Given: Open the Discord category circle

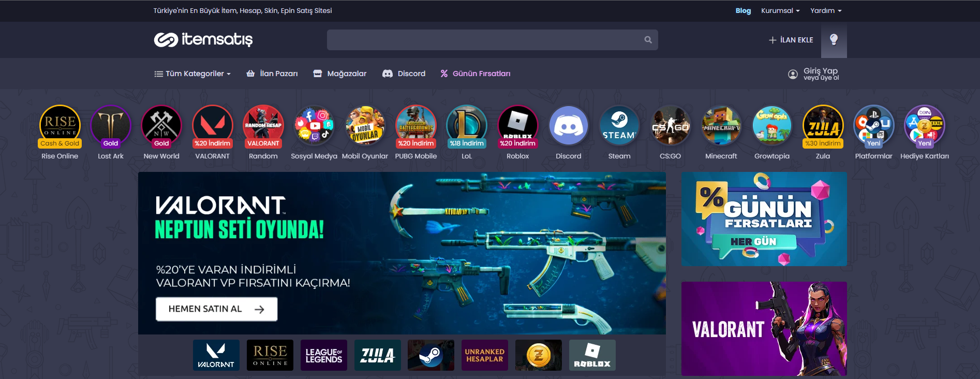Looking at the screenshot, I should (x=569, y=126).
